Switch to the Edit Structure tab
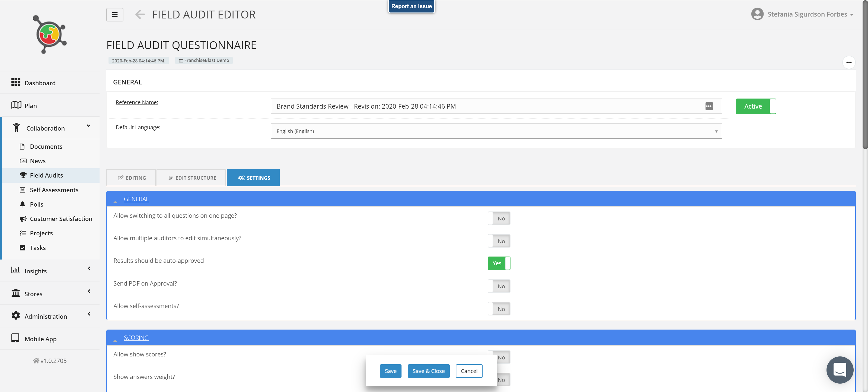The height and width of the screenshot is (392, 868). pyautogui.click(x=192, y=178)
